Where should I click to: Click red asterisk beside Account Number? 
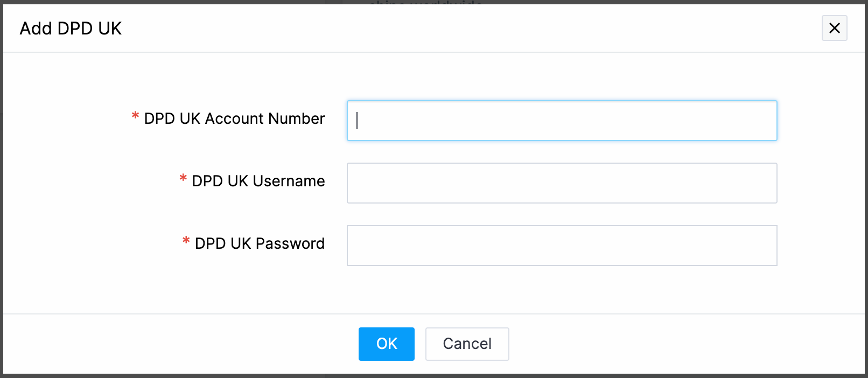click(x=135, y=116)
